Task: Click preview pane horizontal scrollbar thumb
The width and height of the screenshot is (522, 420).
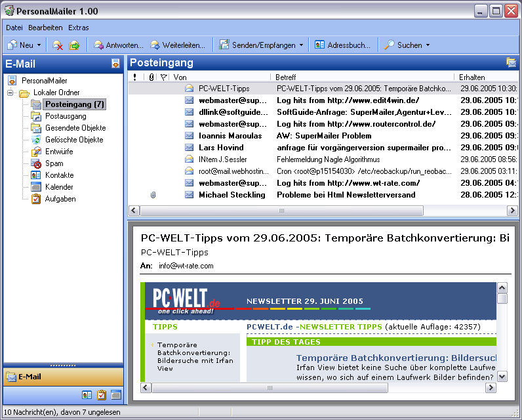Action: (270, 388)
